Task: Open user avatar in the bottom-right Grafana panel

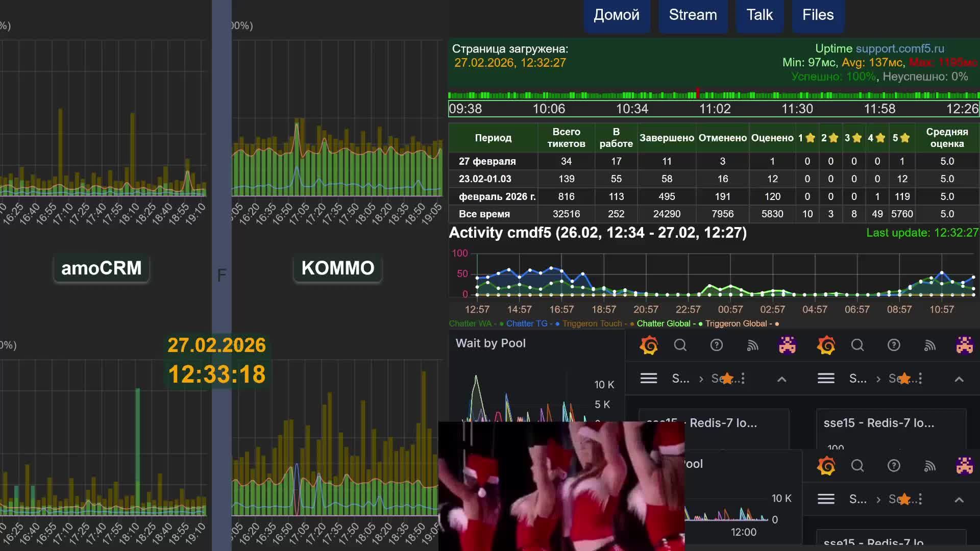Action: point(964,466)
